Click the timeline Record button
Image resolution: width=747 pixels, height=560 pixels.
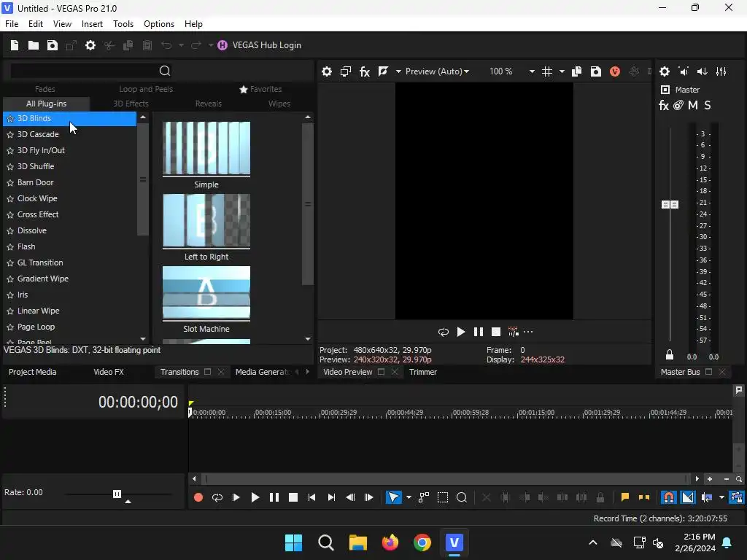198,497
